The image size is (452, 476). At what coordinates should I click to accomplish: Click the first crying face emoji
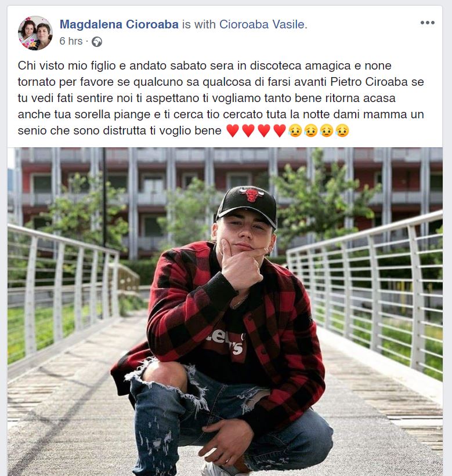click(x=295, y=131)
